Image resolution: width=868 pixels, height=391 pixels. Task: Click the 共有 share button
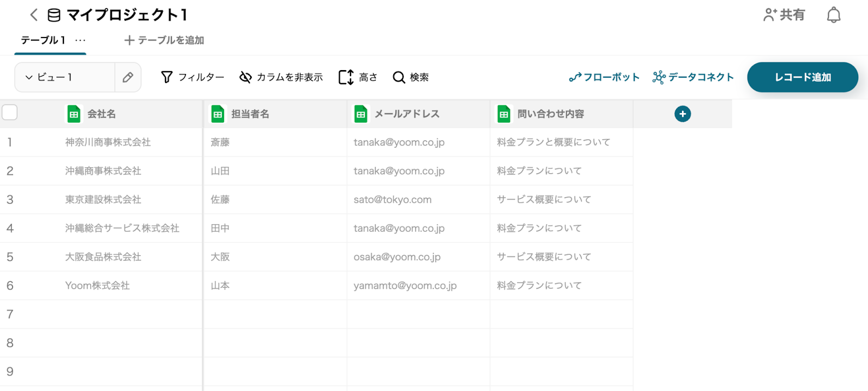coord(784,15)
